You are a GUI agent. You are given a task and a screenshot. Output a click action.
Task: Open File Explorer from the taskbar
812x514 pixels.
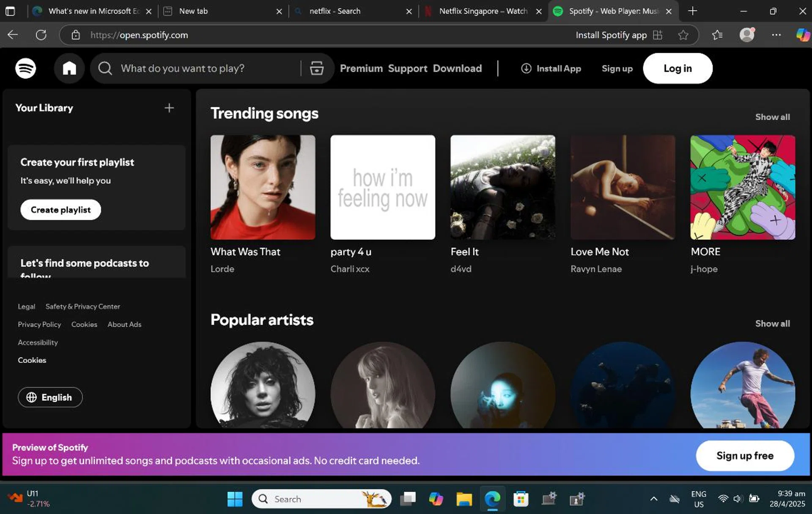click(464, 499)
